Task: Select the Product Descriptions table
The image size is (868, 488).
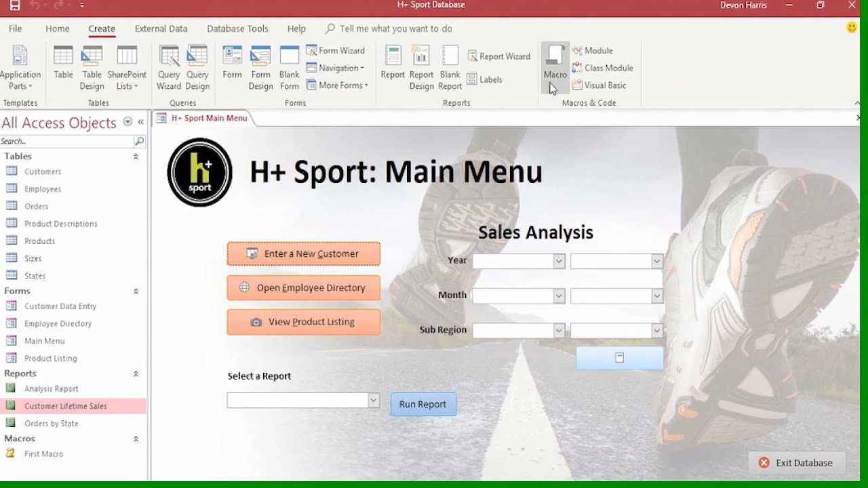Action: click(x=61, y=224)
